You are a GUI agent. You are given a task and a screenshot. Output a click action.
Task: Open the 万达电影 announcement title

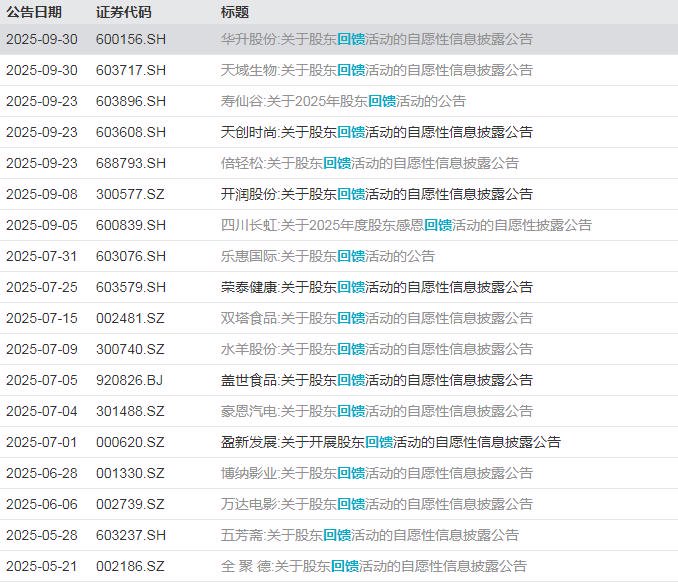coord(377,504)
